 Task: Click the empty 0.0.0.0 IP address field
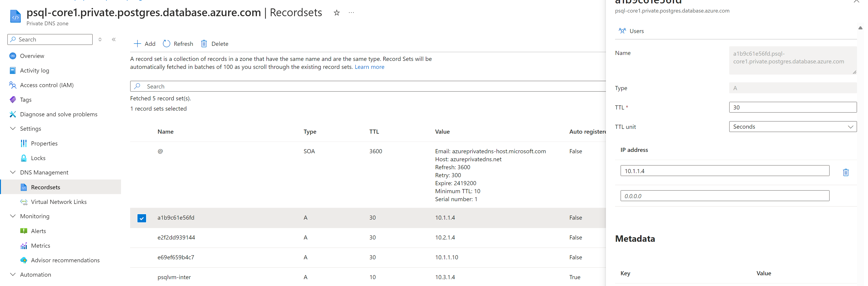(x=724, y=196)
